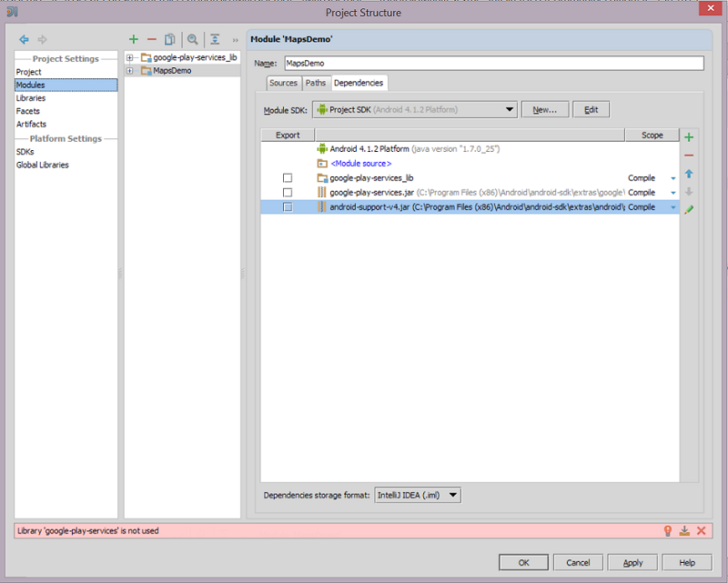Dismiss the library not used warning
Viewport: 728px width, 583px height.
[701, 530]
